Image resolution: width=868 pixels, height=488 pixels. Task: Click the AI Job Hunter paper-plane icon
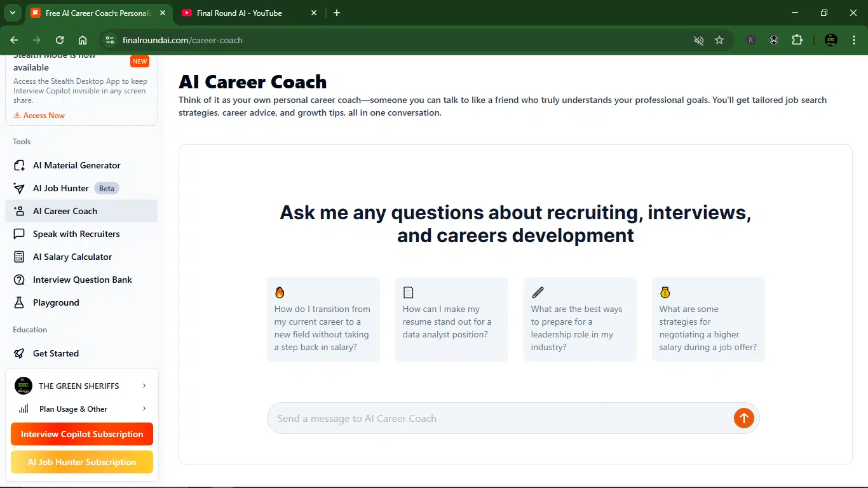click(19, 188)
